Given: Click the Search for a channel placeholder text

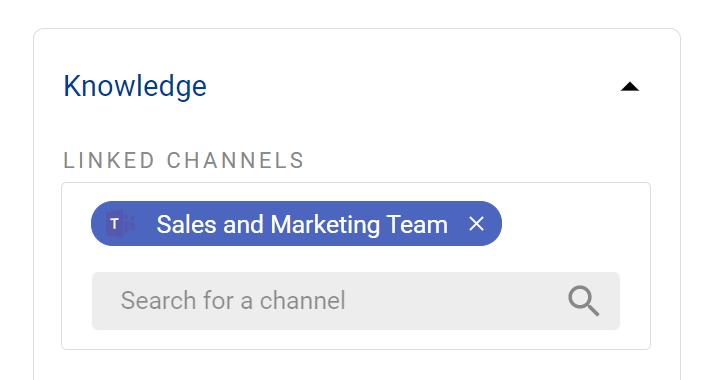Looking at the screenshot, I should [233, 301].
